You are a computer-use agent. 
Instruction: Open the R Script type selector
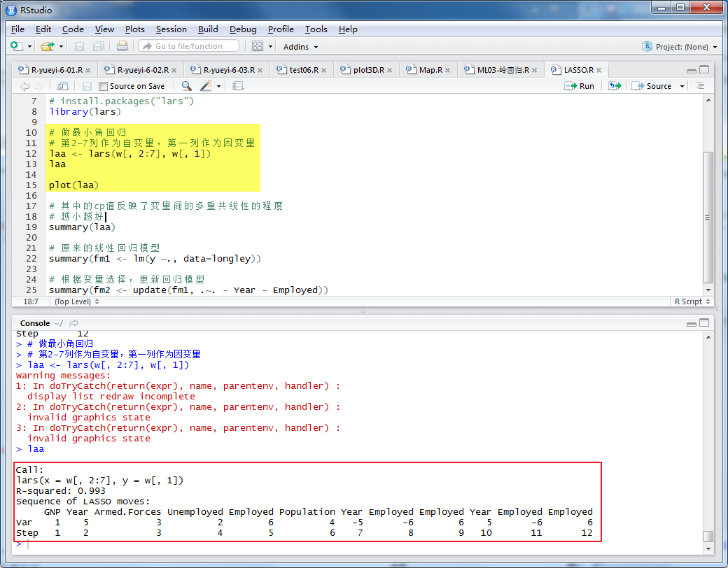[x=690, y=301]
